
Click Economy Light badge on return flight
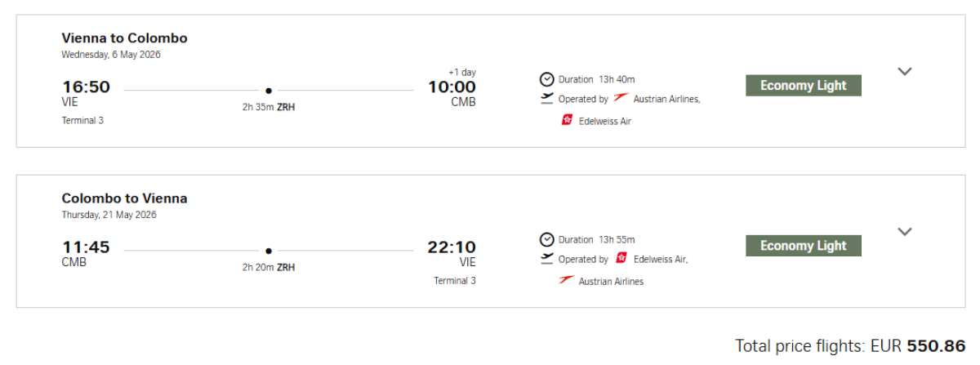point(803,246)
